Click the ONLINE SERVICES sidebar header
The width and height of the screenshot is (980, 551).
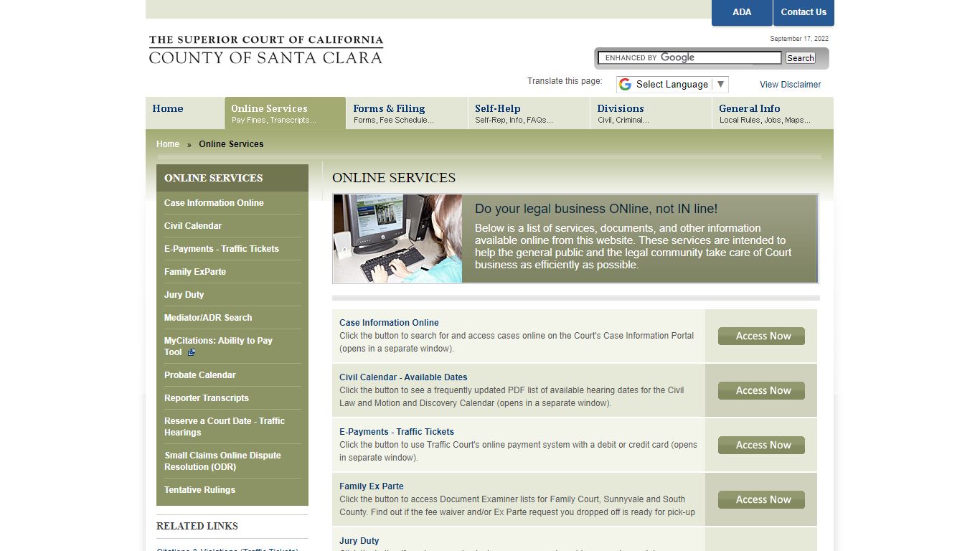(232, 178)
